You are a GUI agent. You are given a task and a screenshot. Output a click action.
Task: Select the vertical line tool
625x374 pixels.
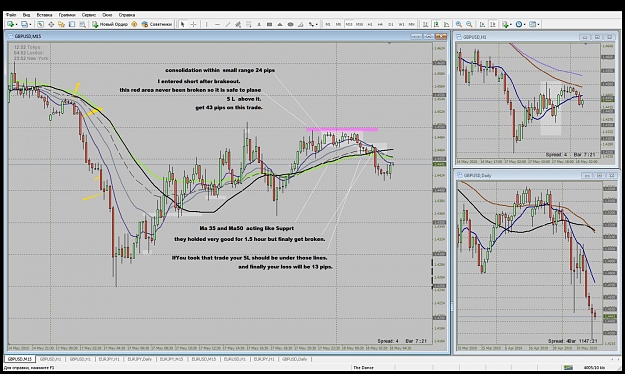(x=206, y=24)
